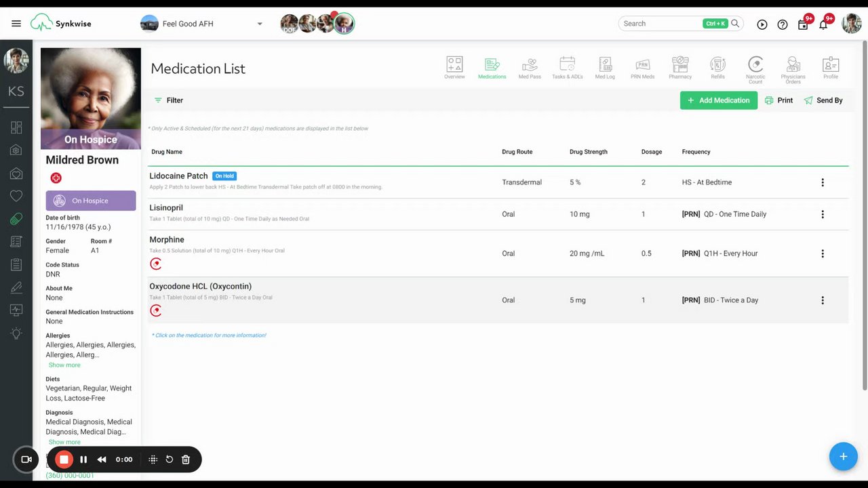Delete the recording with trash icon
Image resolution: width=868 pixels, height=488 pixels.
click(186, 460)
